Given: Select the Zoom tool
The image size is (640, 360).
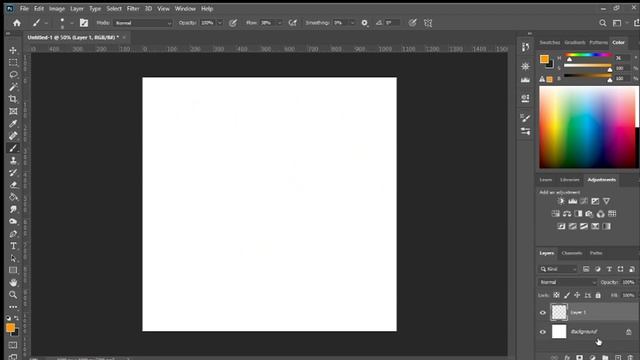Looking at the screenshot, I should point(13,295).
